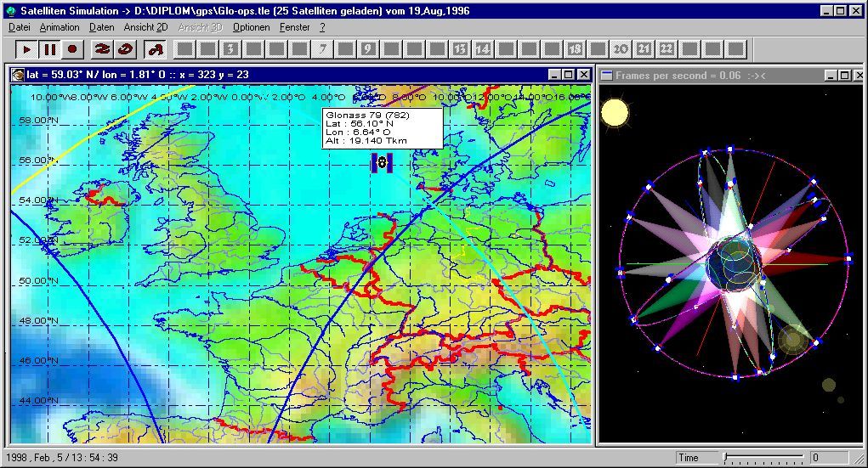Click the red orbit icon right of the stop button
868x468 pixels.
coord(102,49)
